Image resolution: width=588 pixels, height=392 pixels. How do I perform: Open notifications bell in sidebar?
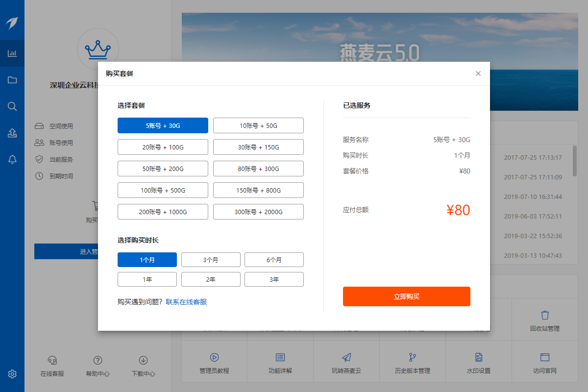click(x=12, y=159)
